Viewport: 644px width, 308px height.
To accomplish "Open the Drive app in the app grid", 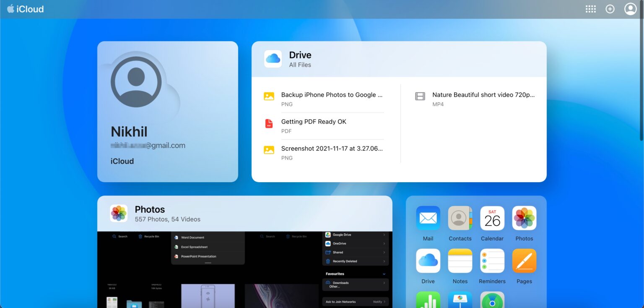I will coord(428,261).
